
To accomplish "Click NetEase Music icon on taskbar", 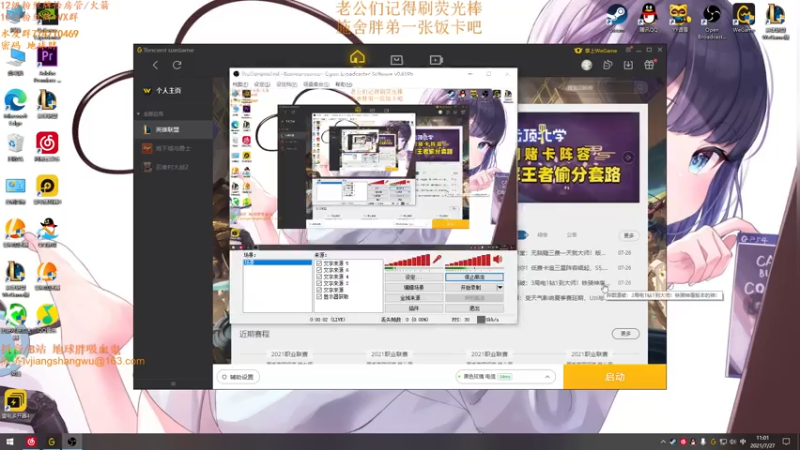I will click(31, 442).
